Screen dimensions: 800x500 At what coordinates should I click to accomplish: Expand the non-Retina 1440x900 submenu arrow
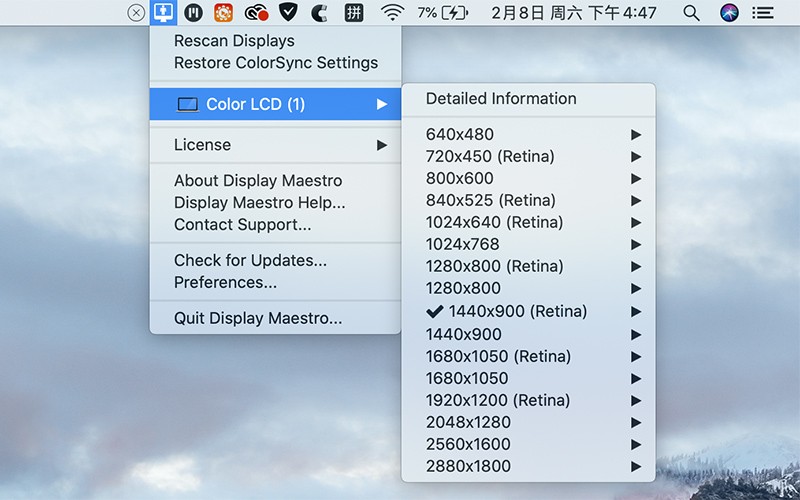coord(636,335)
